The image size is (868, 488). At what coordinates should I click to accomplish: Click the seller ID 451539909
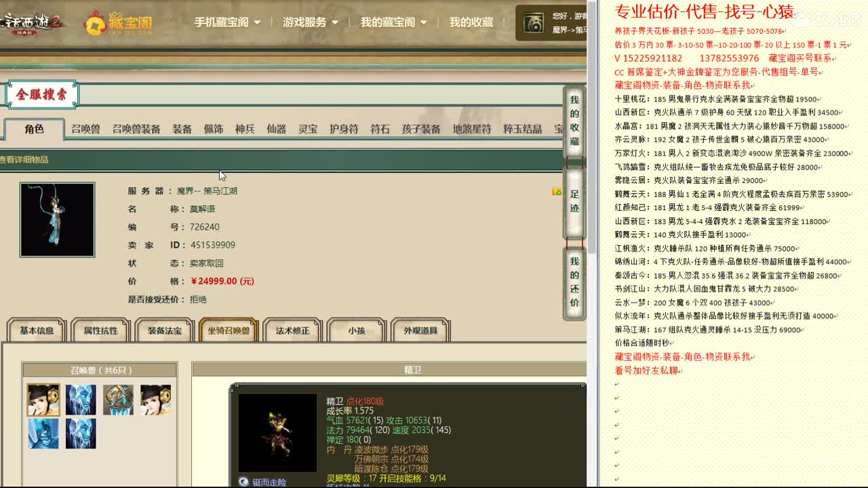(212, 245)
